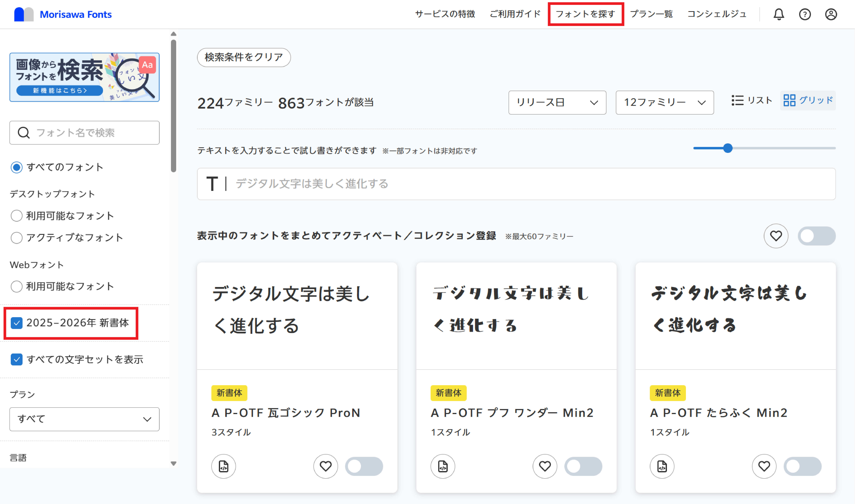Uncheck すべての文字セットを表示 checkbox
The height and width of the screenshot is (504, 855).
(17, 360)
